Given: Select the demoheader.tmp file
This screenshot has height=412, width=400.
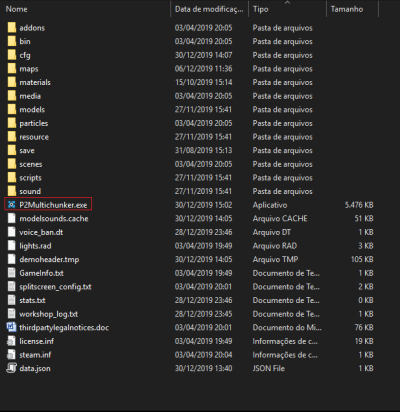Looking at the screenshot, I should click(x=190, y=259).
